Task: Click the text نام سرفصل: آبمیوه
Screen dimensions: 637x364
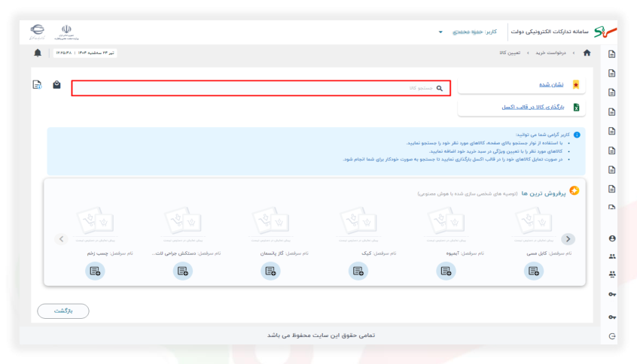Action: coord(465,253)
